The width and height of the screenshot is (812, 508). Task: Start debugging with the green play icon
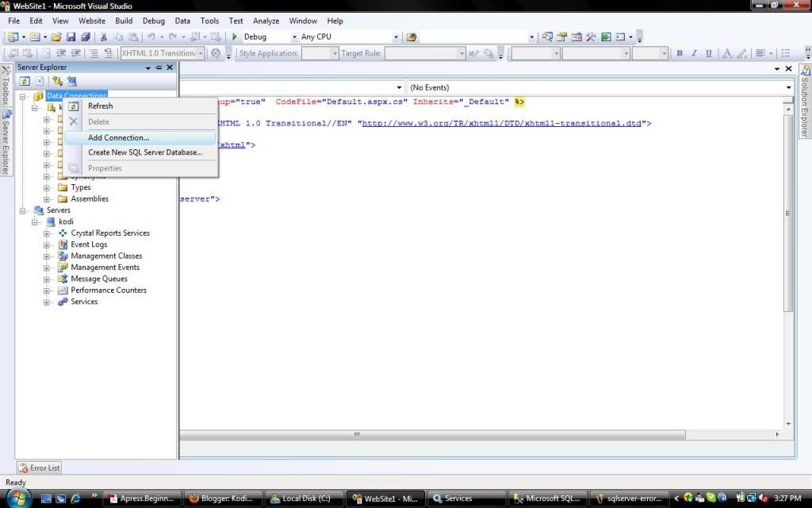point(234,37)
